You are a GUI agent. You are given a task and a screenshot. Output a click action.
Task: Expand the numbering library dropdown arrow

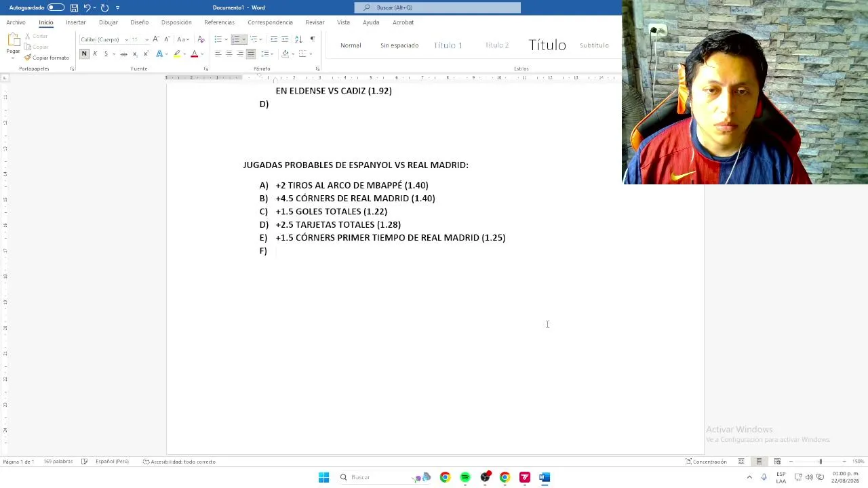(x=243, y=39)
